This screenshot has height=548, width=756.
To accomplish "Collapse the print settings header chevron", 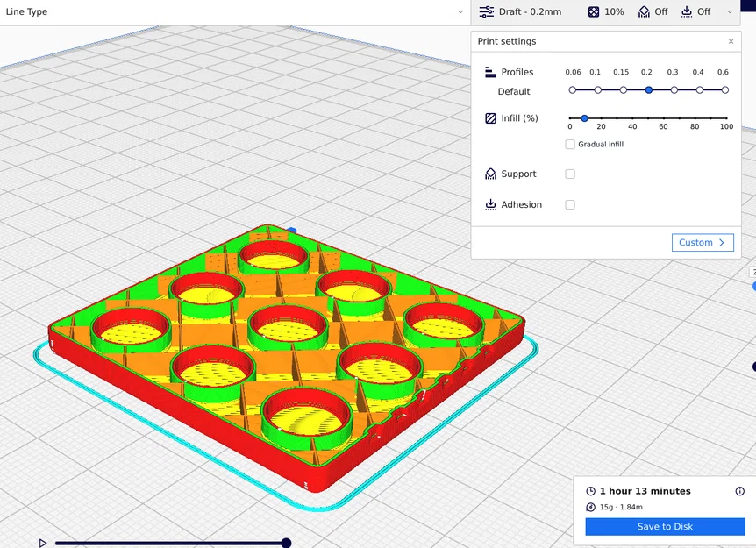I will point(730,11).
